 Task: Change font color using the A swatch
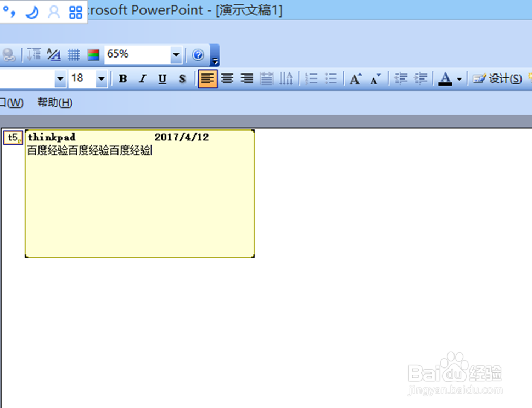coord(446,78)
